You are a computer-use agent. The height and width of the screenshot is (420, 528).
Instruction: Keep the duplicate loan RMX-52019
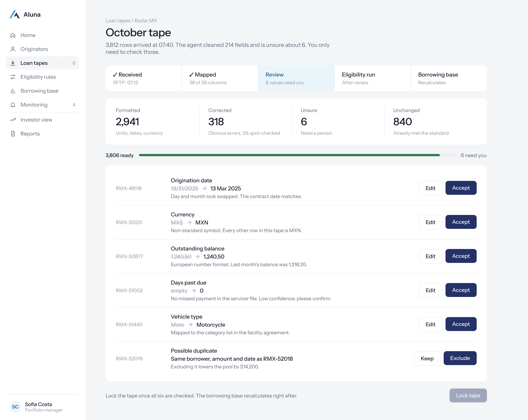click(x=427, y=358)
